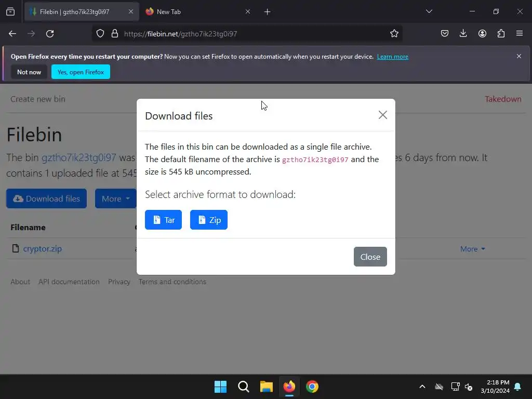Open Terms and conditions footer link
The height and width of the screenshot is (399, 532).
click(x=172, y=282)
